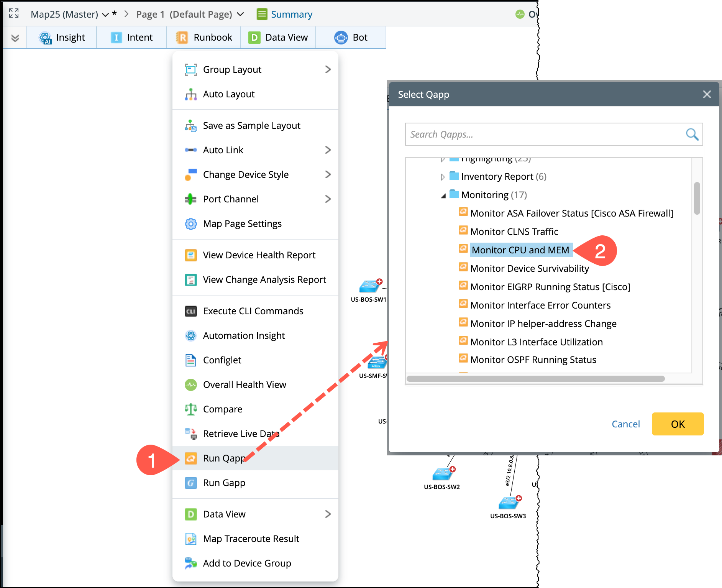Click the Save as Sample Layout icon
722x588 pixels.
click(x=190, y=126)
